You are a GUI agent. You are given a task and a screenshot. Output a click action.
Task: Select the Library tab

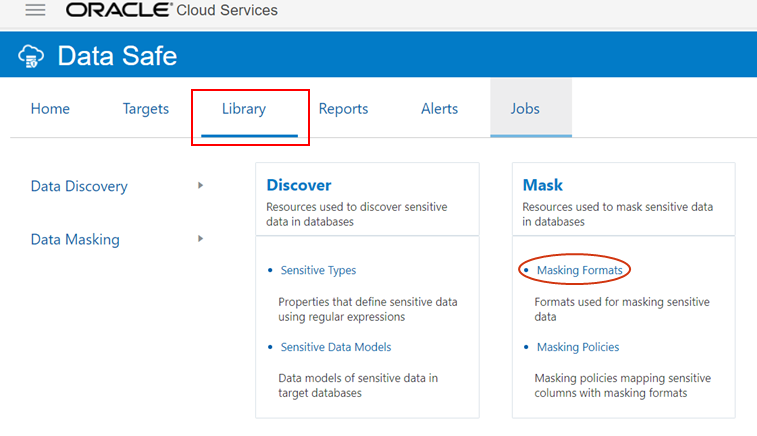244,109
